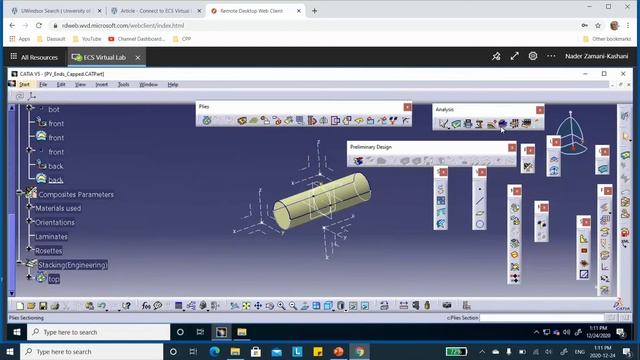Click the Create Multi-View icon
The width and height of the screenshot is (640, 360).
click(x=316, y=306)
